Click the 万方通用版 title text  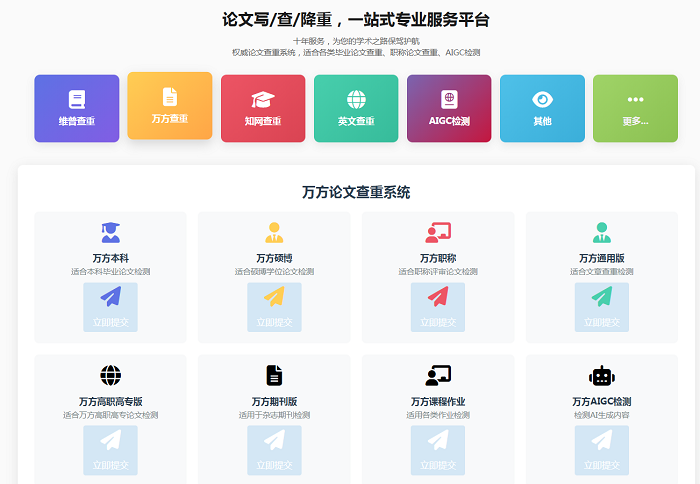tap(602, 259)
